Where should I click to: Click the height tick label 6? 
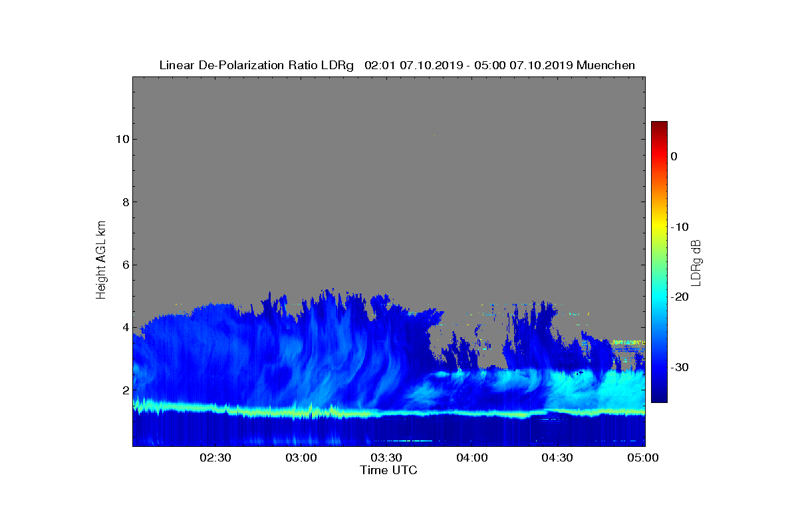124,265
